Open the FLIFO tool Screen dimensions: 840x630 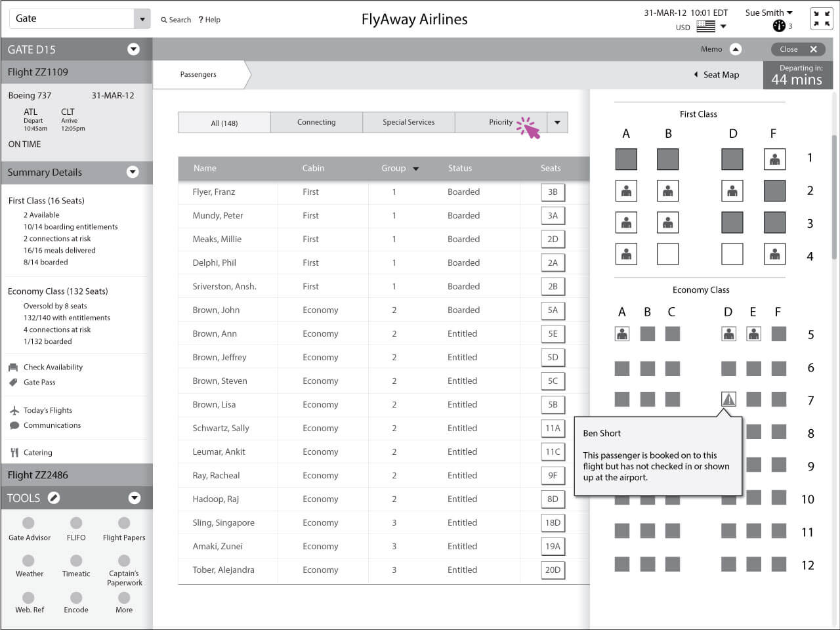[76, 524]
